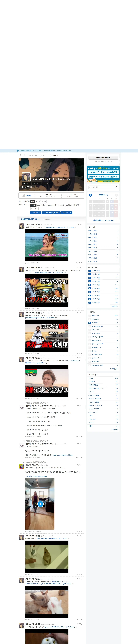Open the twilog 課金プラン banner
Viewport: 138px width, 644px height.
[103, 174]
